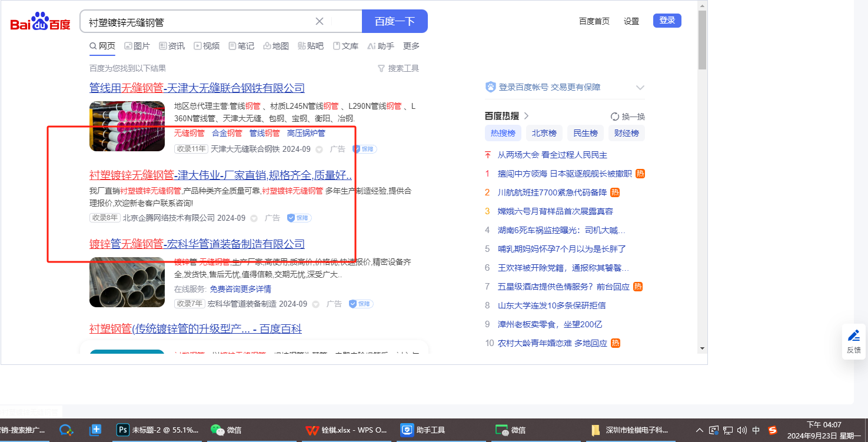
Task: Open the 更多 search categories menu
Action: tap(411, 46)
